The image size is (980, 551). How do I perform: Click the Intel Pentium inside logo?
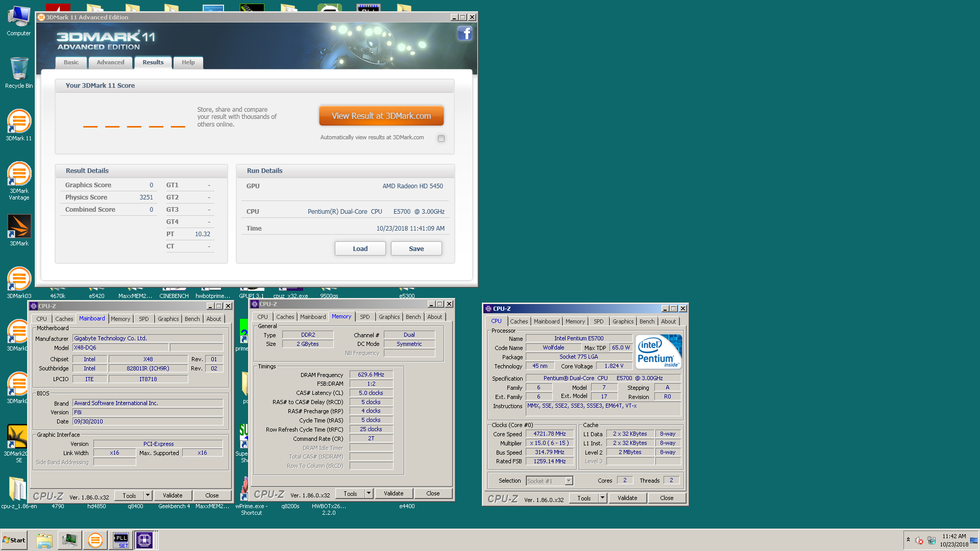tap(658, 352)
